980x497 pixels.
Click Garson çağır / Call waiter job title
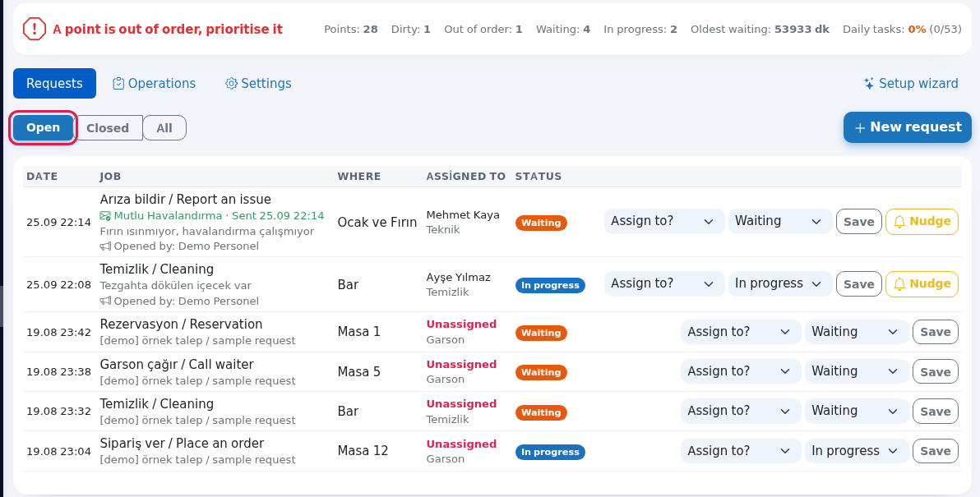point(177,364)
